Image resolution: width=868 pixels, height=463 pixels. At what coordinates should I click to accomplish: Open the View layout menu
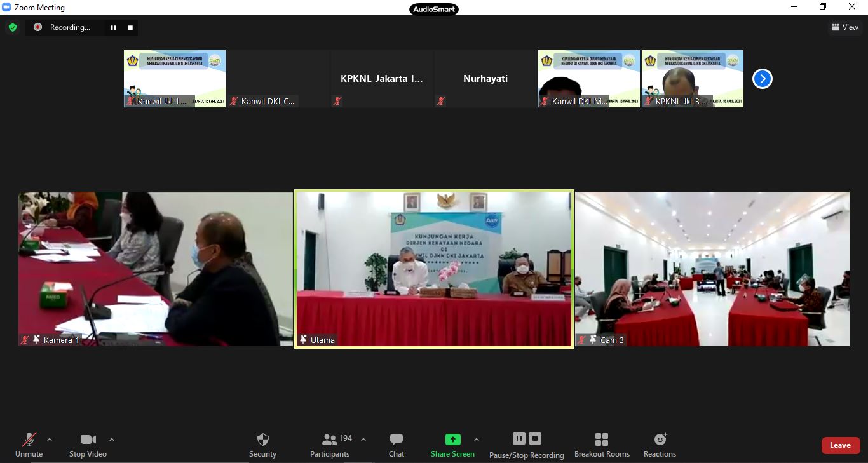tap(845, 27)
